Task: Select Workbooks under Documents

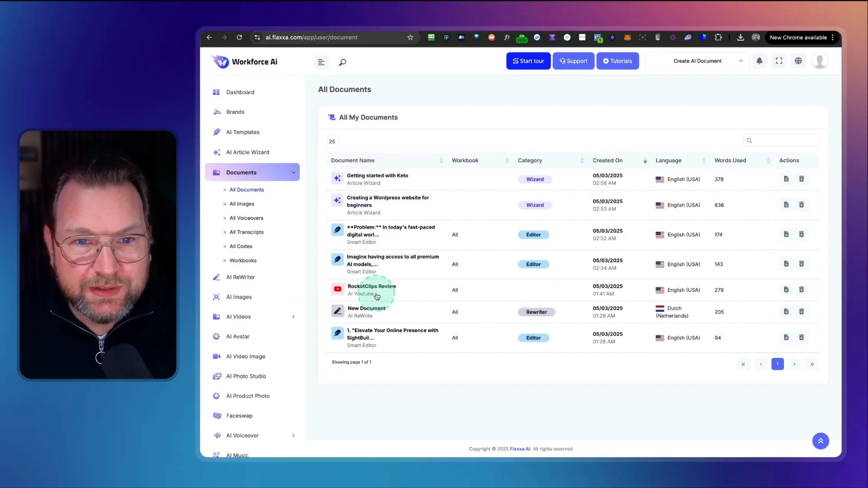Action: 243,260
